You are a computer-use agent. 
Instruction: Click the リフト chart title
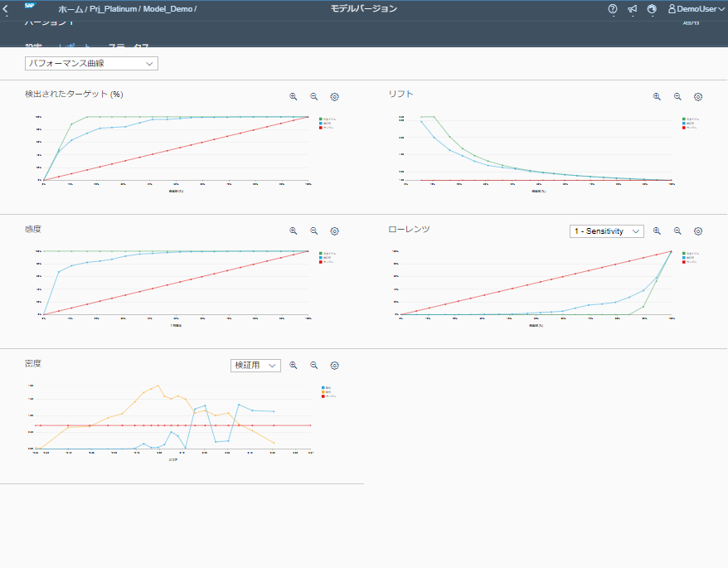click(400, 94)
